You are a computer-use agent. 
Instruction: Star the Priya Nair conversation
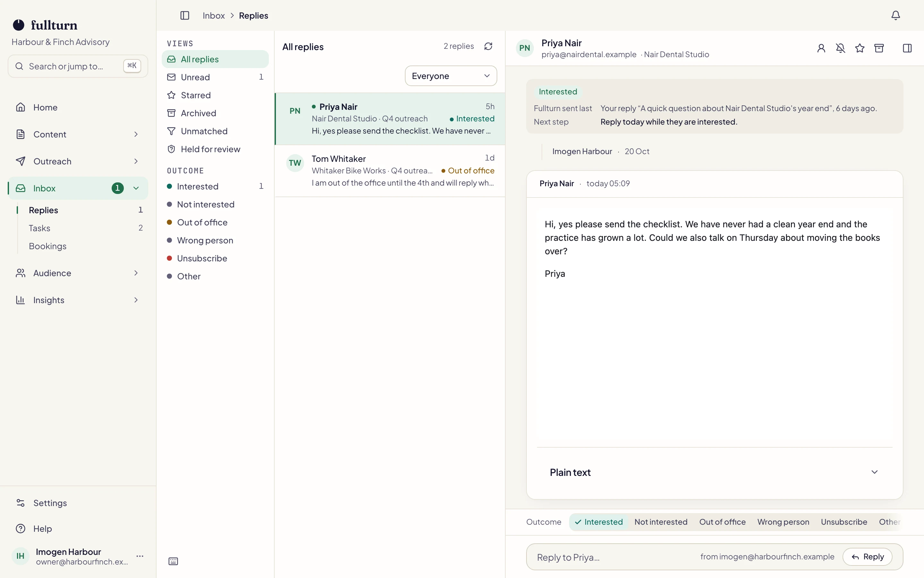click(x=860, y=48)
